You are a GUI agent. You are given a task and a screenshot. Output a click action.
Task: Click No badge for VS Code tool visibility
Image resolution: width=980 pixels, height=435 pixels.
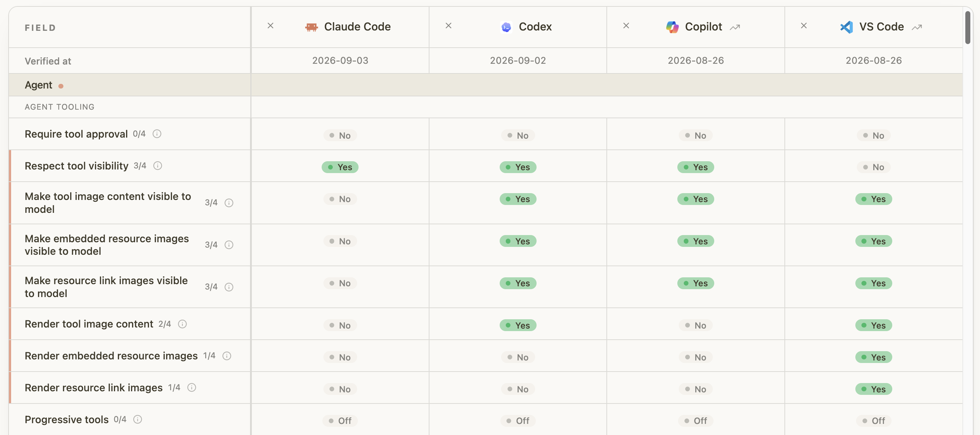874,167
